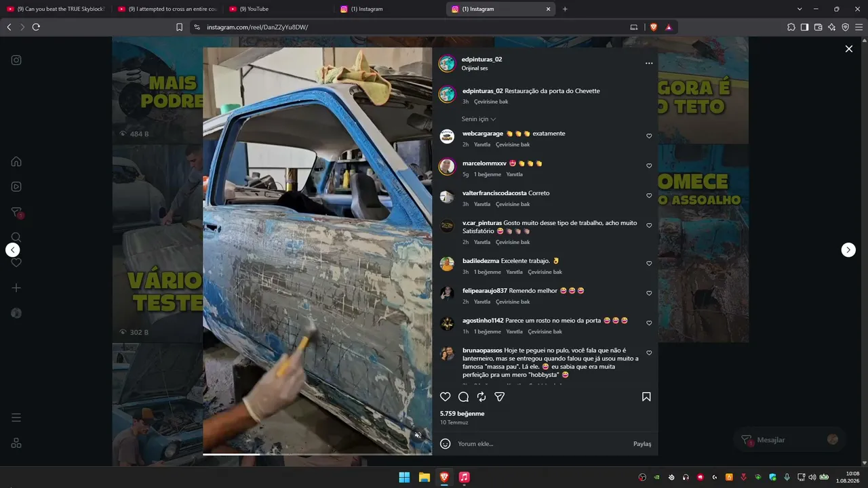Switch to the 'Can you beat the TRUE Skyblock' tab
868x488 pixels.
56,9
